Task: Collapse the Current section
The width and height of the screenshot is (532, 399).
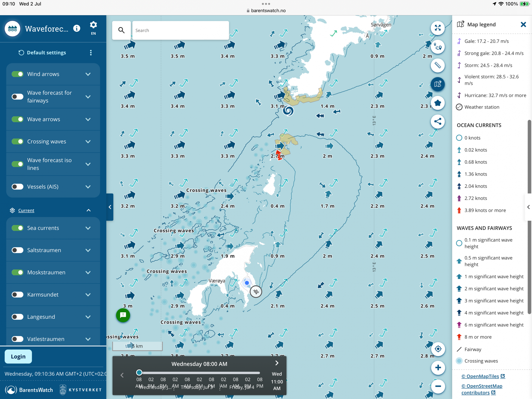Action: click(88, 210)
